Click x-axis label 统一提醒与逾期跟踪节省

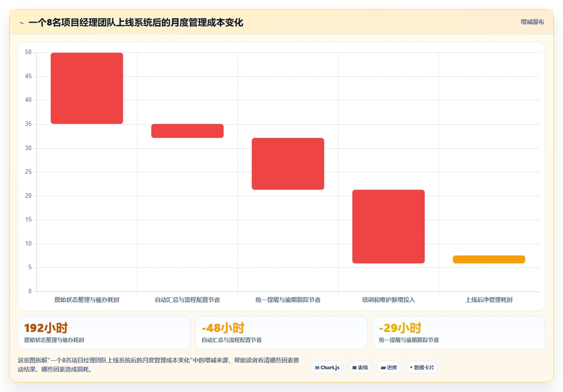tap(288, 300)
